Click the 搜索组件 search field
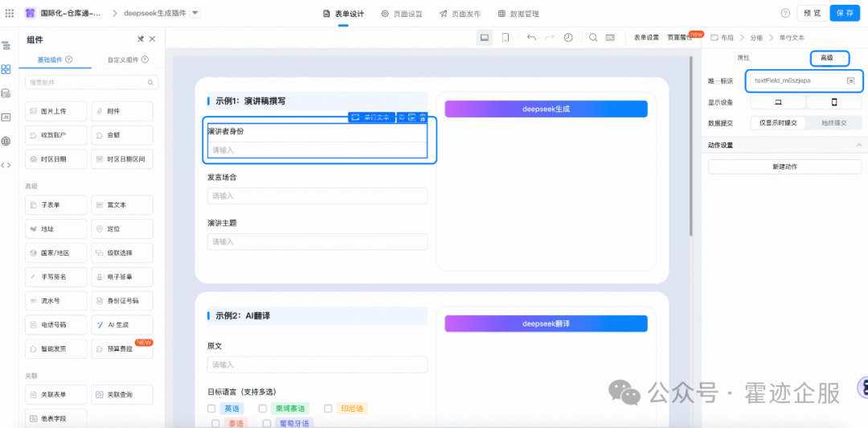Viewport: 868px width, 428px height. coord(92,83)
